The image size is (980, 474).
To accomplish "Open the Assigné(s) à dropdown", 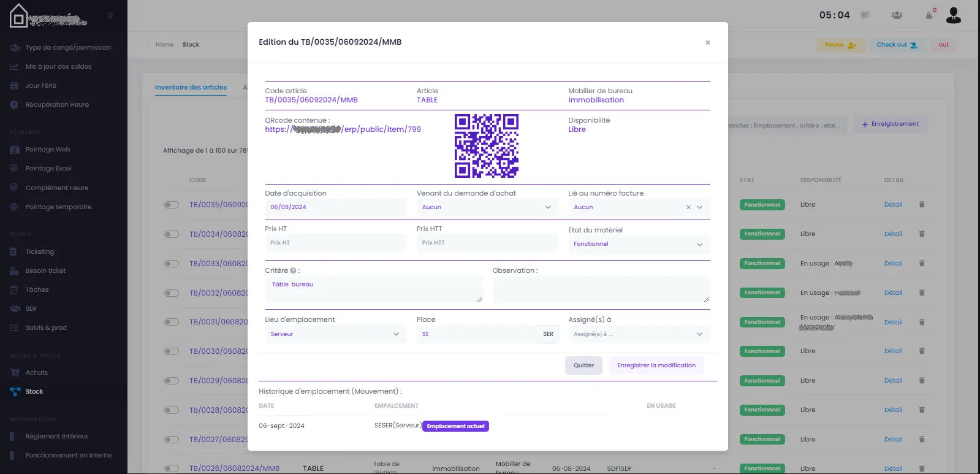I will [639, 334].
